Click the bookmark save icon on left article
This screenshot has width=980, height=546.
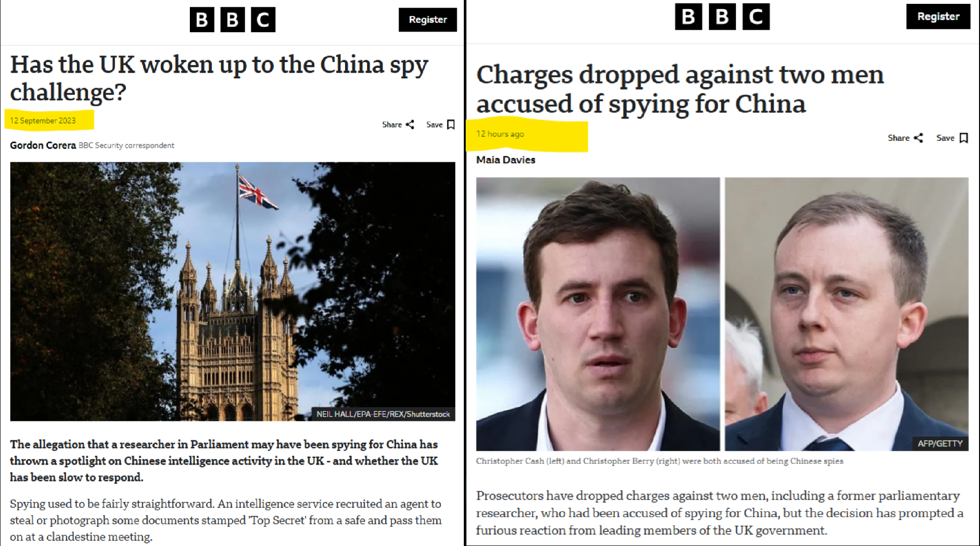[451, 125]
